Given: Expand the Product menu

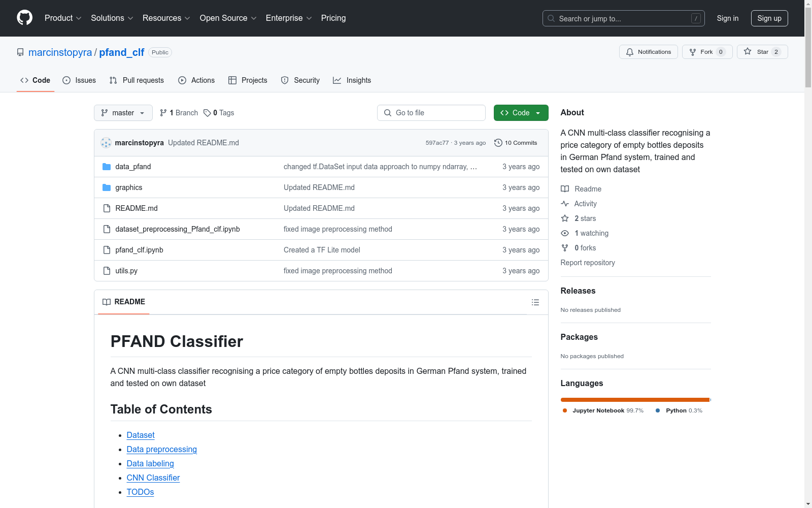Looking at the screenshot, I should pos(63,18).
